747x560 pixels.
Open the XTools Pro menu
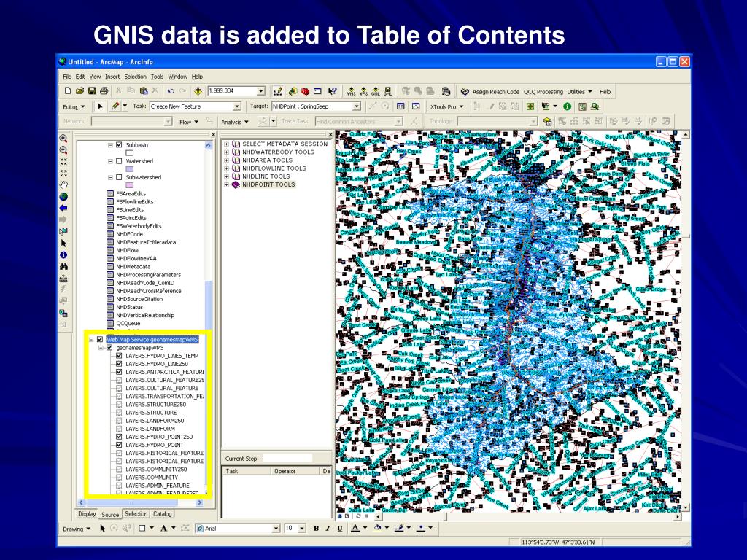(x=447, y=106)
